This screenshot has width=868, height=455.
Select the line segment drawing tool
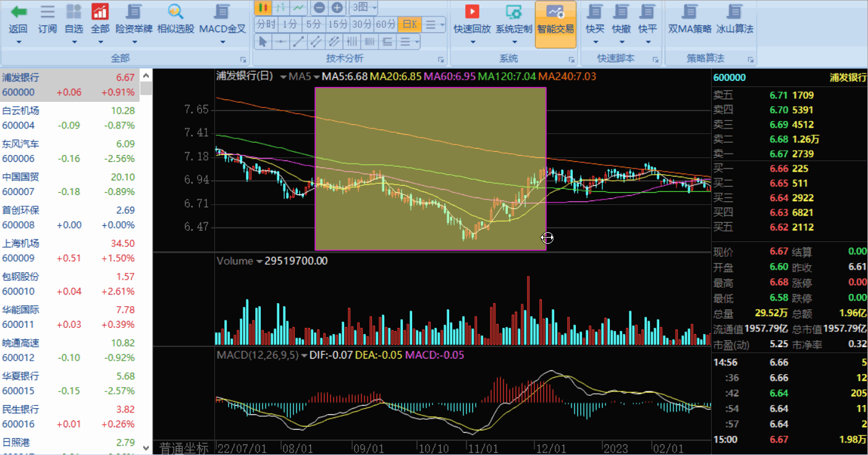298,41
